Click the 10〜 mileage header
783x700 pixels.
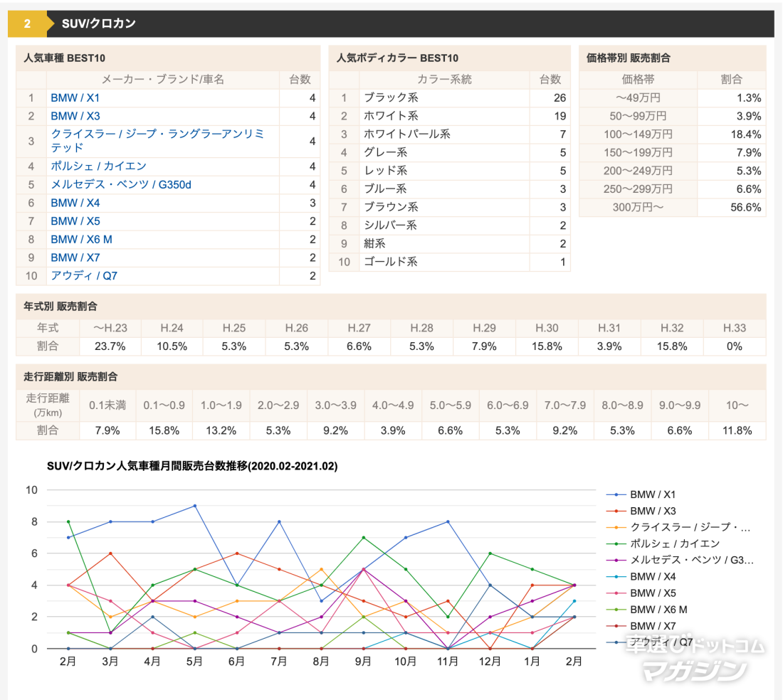pos(737,405)
